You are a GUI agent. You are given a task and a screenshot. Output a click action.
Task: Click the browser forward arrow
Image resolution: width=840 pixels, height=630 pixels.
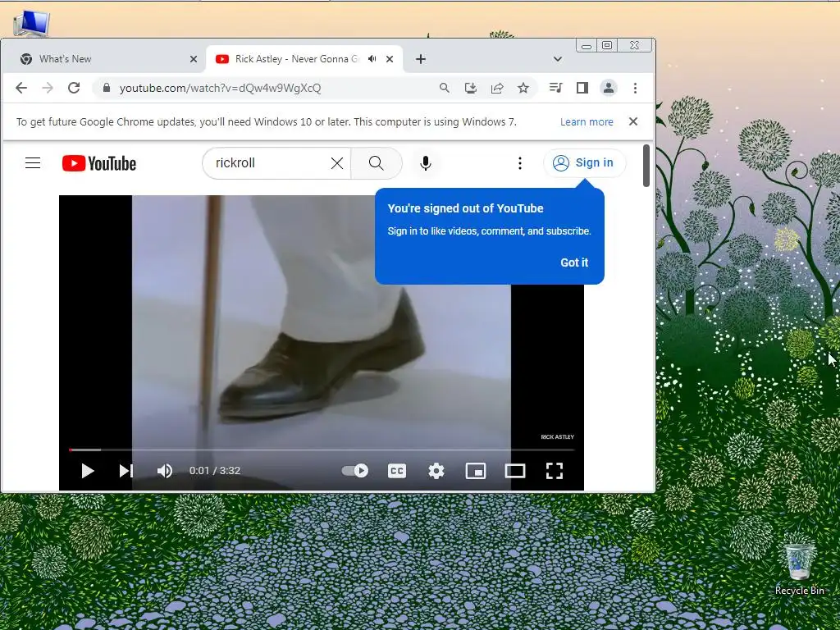coord(48,88)
